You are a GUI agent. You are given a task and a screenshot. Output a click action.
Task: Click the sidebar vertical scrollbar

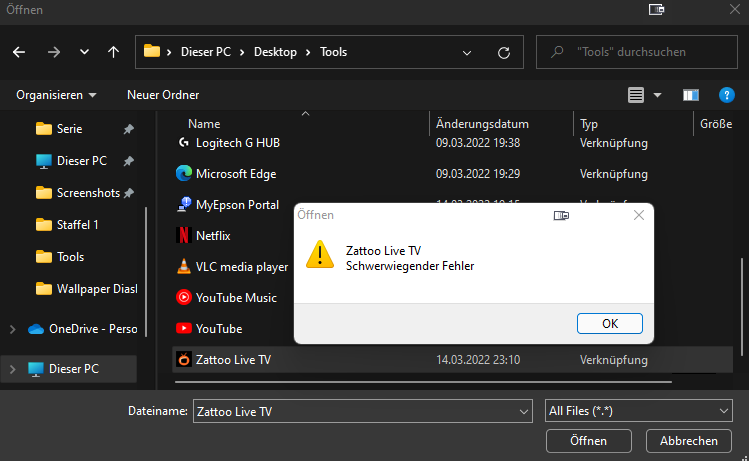[145, 271]
